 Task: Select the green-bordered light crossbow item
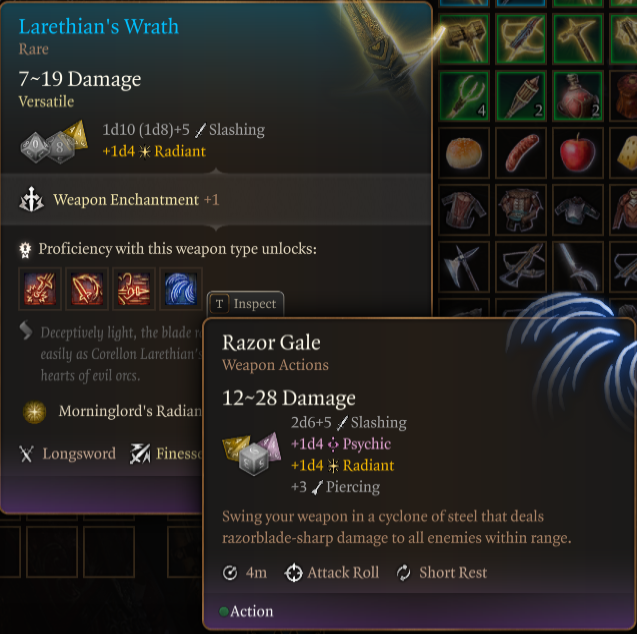tap(521, 39)
